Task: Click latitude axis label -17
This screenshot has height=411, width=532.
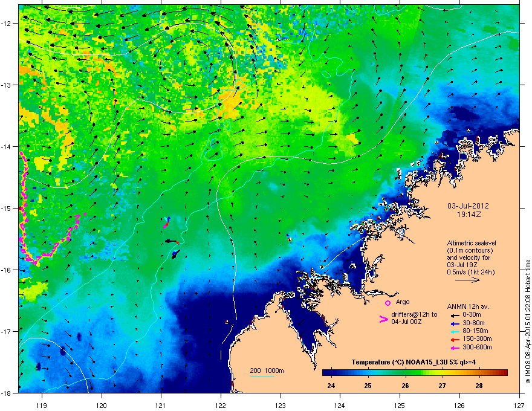Action: (x=7, y=331)
